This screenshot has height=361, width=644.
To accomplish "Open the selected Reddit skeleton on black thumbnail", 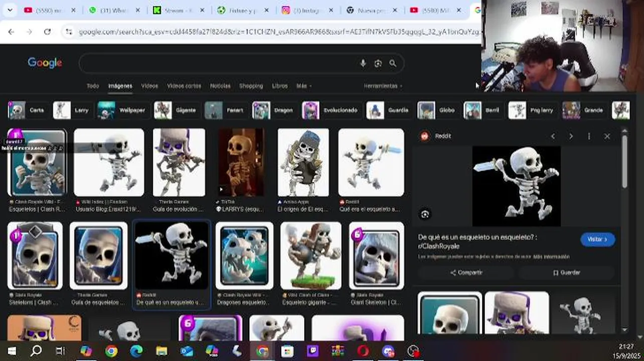I will tap(172, 256).
